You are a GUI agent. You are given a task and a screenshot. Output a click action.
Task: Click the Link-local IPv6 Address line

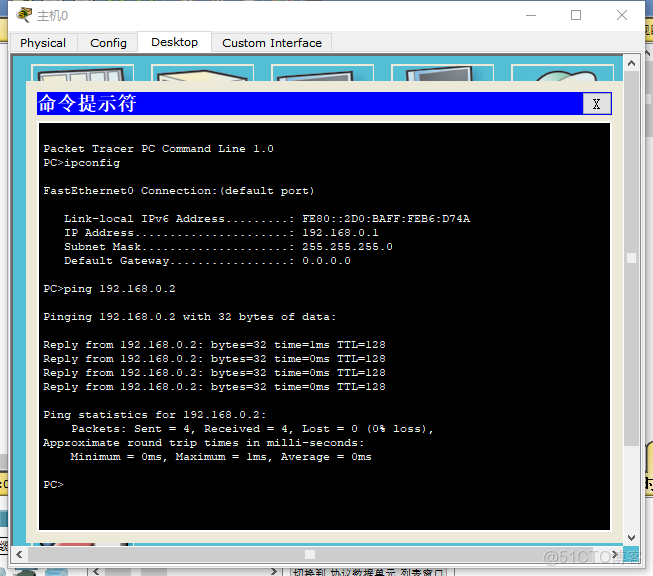(267, 219)
